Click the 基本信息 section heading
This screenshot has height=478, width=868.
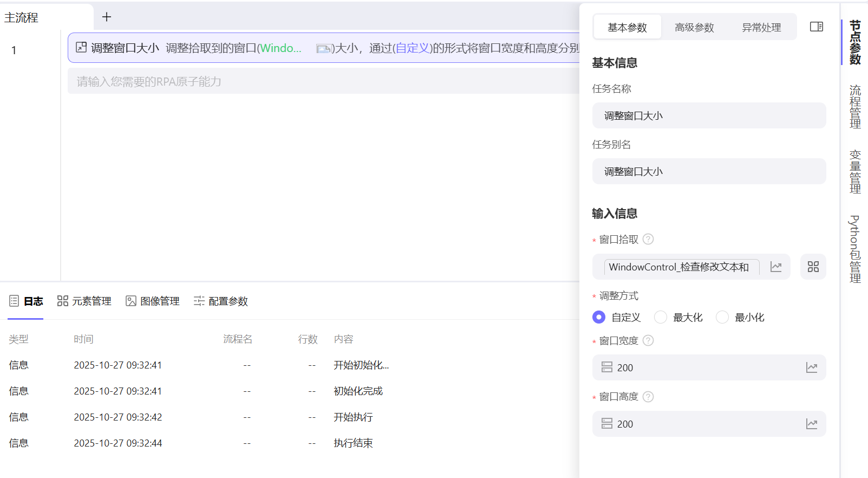tap(615, 63)
